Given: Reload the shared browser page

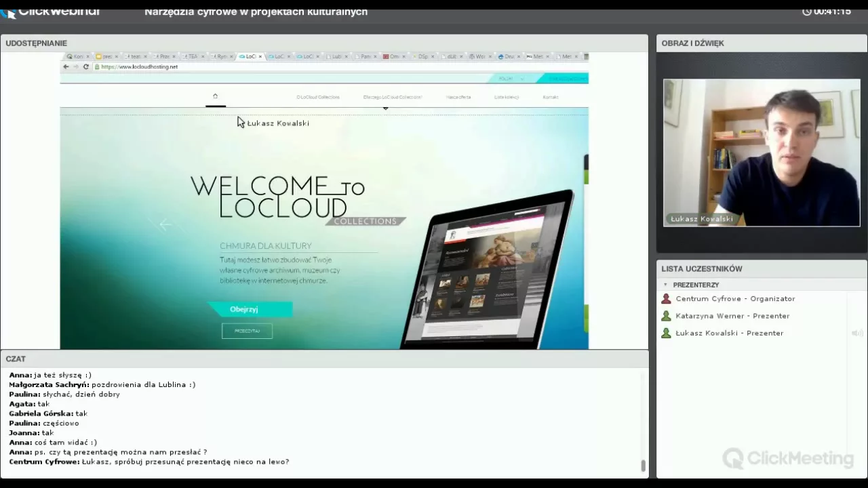Looking at the screenshot, I should pos(86,66).
